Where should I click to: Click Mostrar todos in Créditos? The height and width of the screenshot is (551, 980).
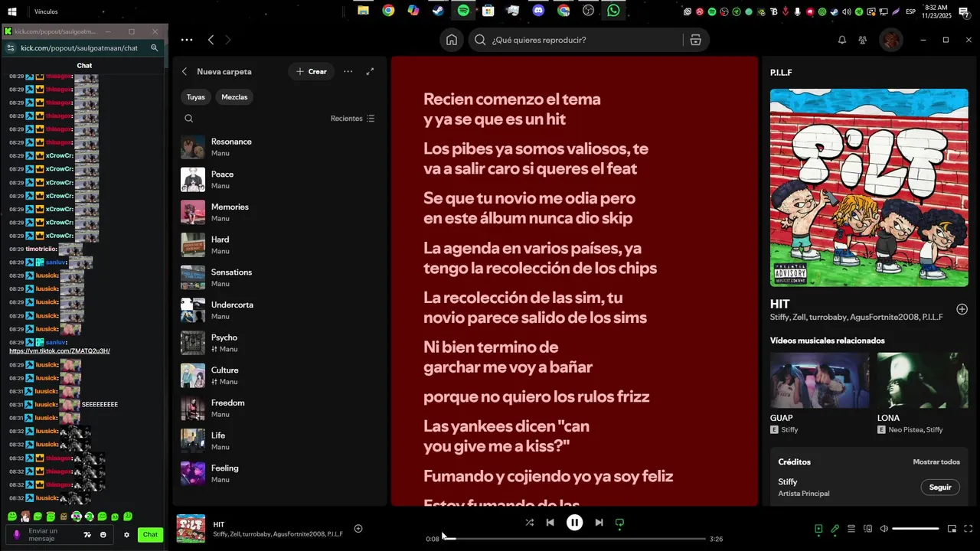[936, 462]
